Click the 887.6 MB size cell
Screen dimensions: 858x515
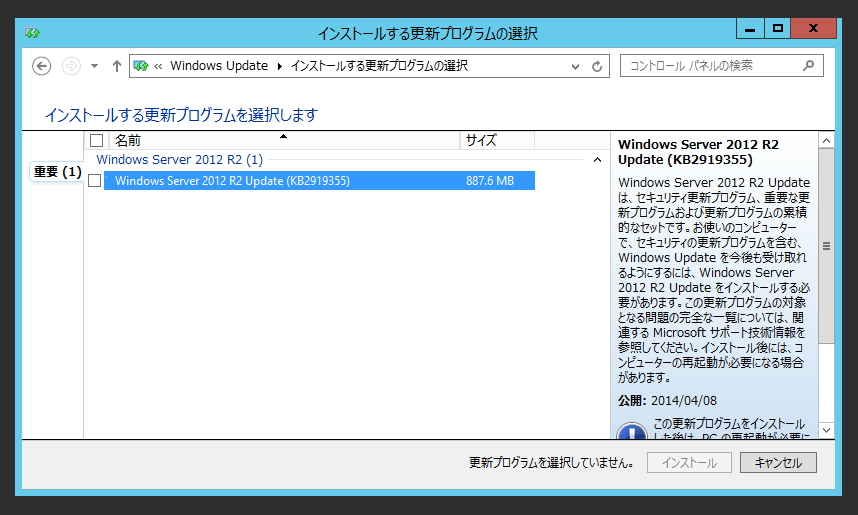[x=490, y=181]
